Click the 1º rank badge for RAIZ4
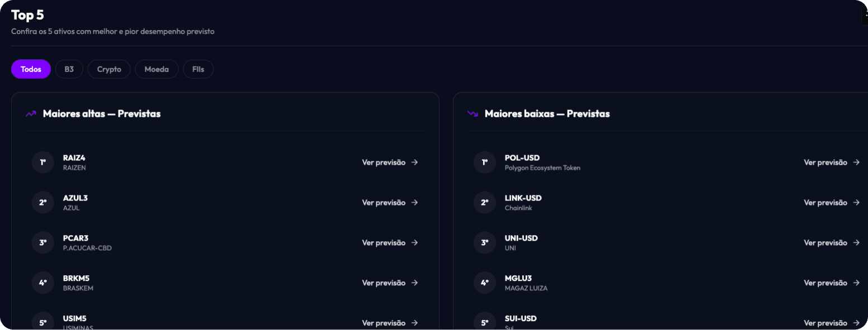The image size is (868, 330). click(x=43, y=162)
